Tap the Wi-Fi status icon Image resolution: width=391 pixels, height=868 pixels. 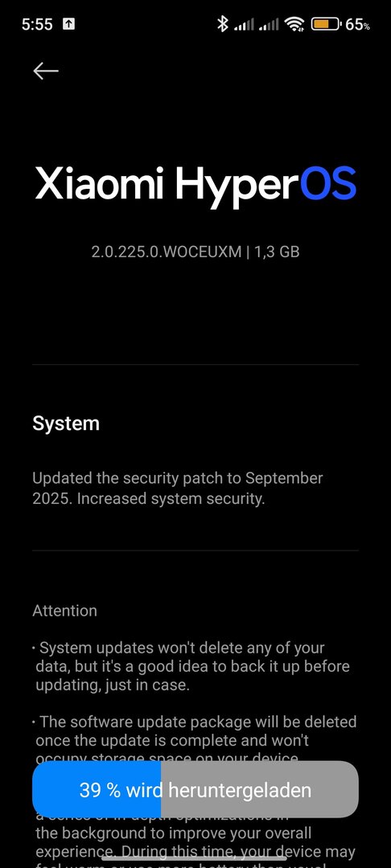[x=294, y=24]
